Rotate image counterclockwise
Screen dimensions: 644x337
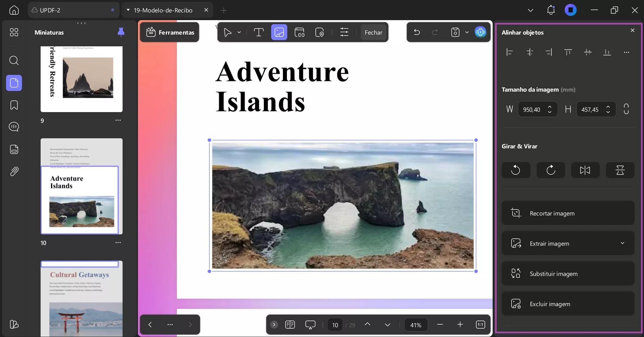[x=515, y=170]
